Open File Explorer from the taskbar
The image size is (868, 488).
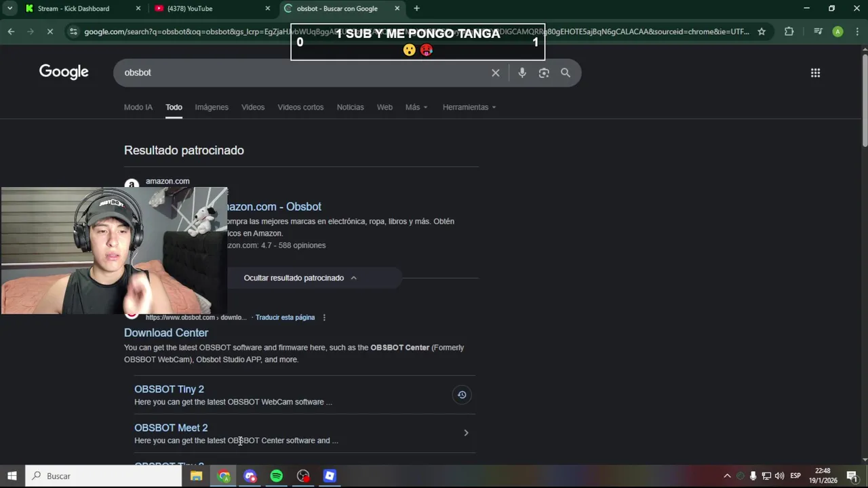click(196, 476)
